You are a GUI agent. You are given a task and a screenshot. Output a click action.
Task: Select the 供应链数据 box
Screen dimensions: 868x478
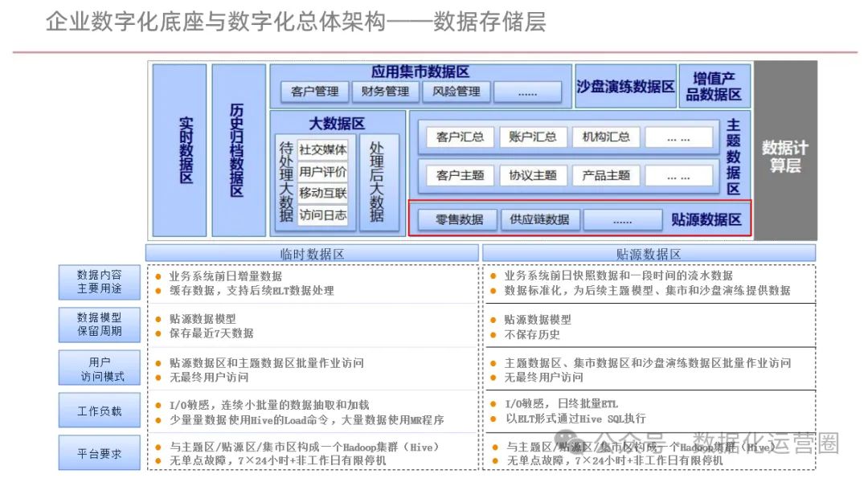[540, 219]
